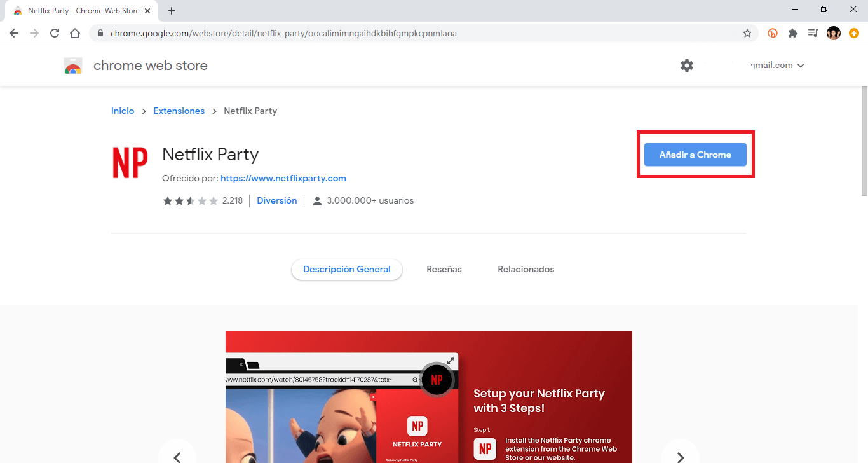The height and width of the screenshot is (463, 868).
Task: Open the orange extension icon in toolbar
Action: [x=773, y=33]
